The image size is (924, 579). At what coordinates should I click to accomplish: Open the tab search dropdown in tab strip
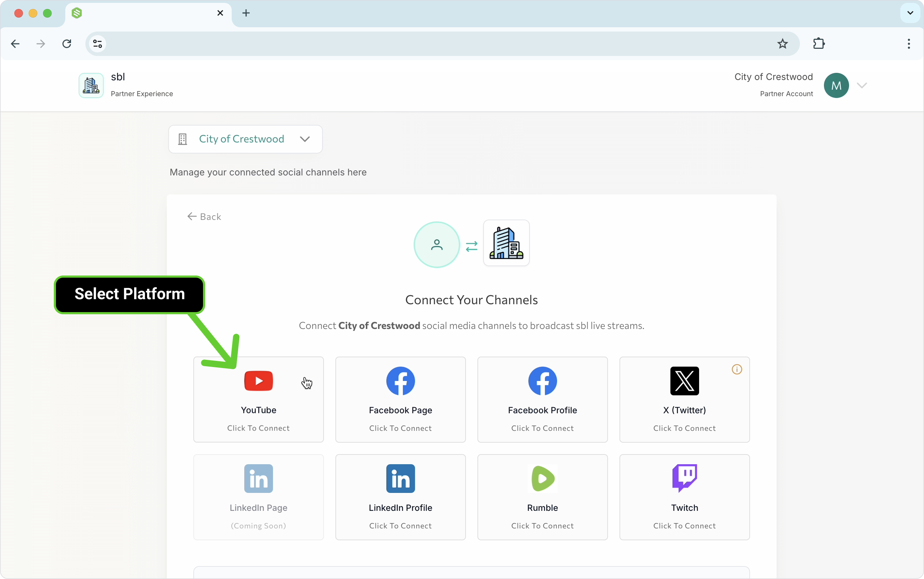pos(910,13)
